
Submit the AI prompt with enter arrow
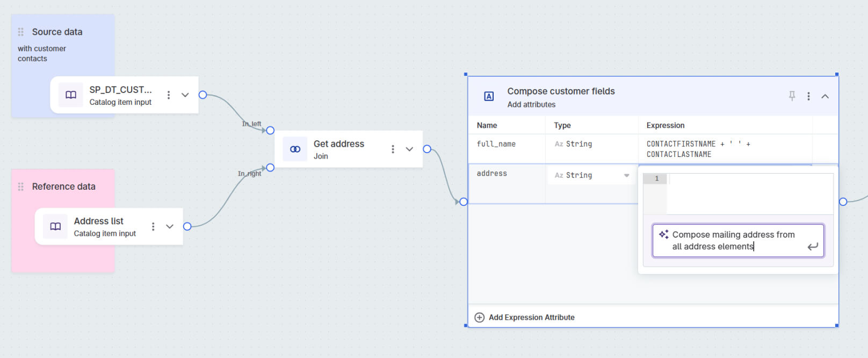click(813, 247)
